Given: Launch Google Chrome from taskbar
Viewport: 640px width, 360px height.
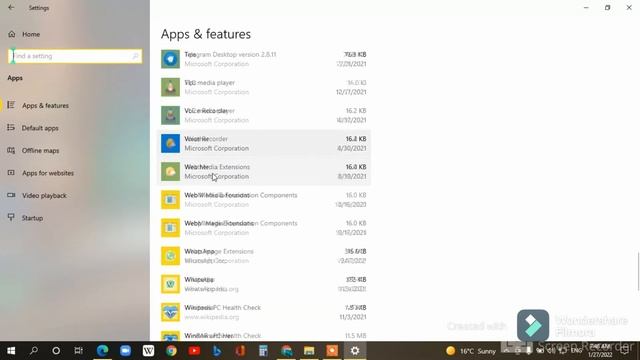Looking at the screenshot, I should [171, 351].
